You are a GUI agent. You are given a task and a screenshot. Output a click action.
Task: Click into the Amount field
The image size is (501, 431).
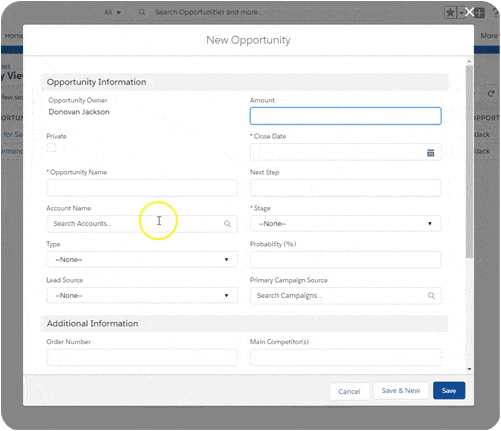pos(345,116)
